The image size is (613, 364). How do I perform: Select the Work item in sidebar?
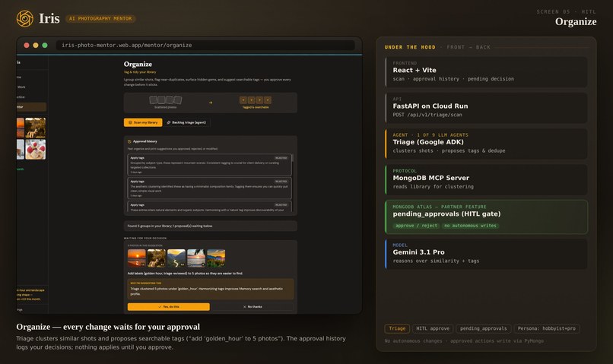pos(21,87)
